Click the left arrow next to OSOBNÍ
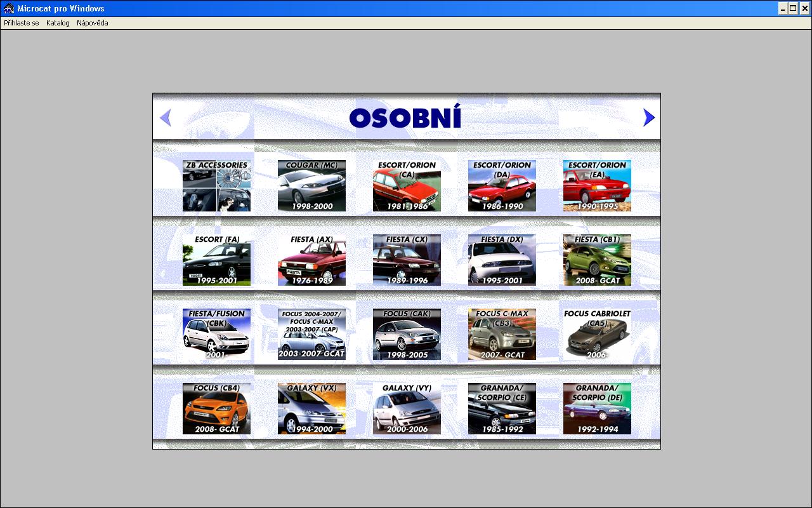This screenshot has width=812, height=508. click(x=166, y=117)
